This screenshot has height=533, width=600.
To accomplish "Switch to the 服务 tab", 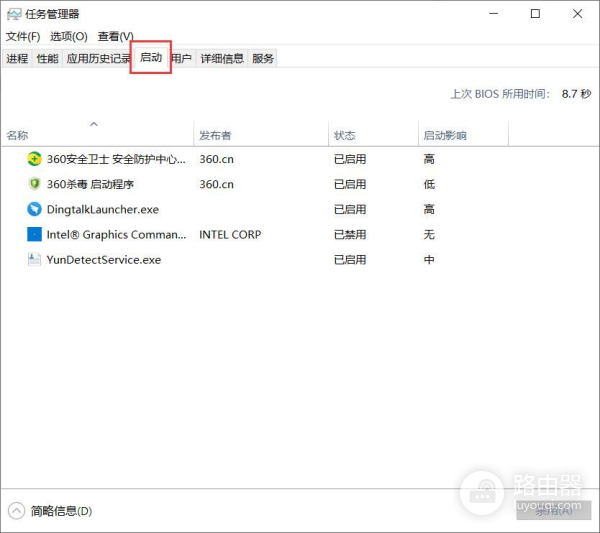I will pyautogui.click(x=262, y=59).
